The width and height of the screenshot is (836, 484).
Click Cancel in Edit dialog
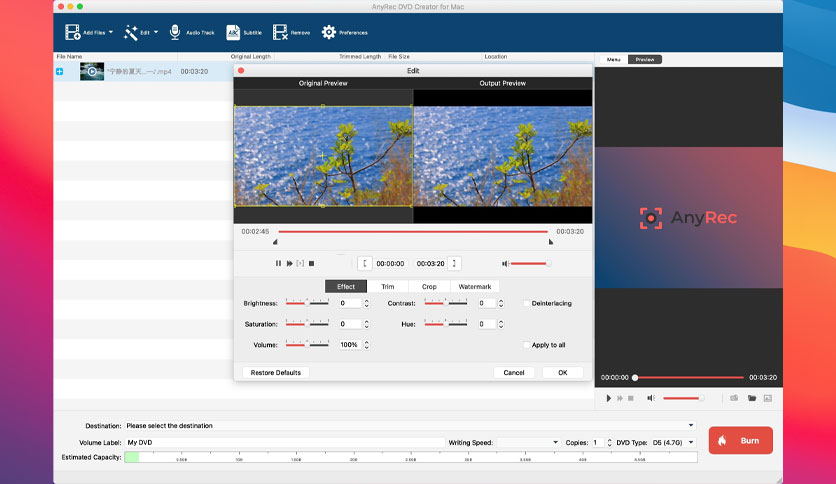514,373
